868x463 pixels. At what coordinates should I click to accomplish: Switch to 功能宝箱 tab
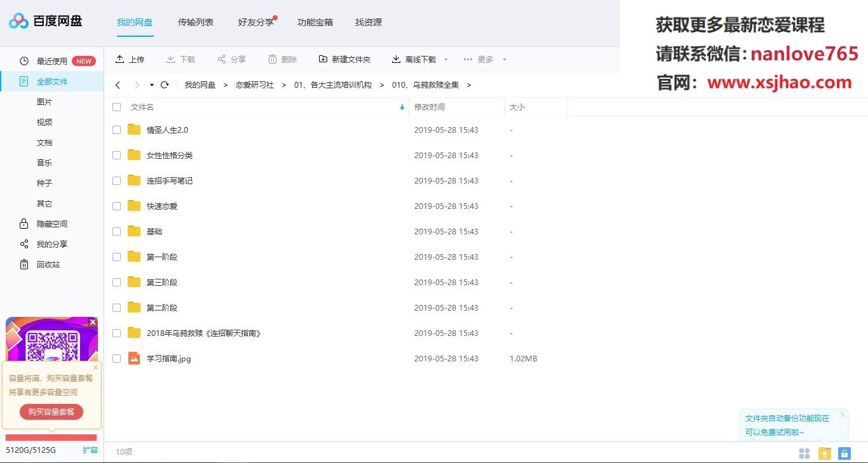point(315,22)
